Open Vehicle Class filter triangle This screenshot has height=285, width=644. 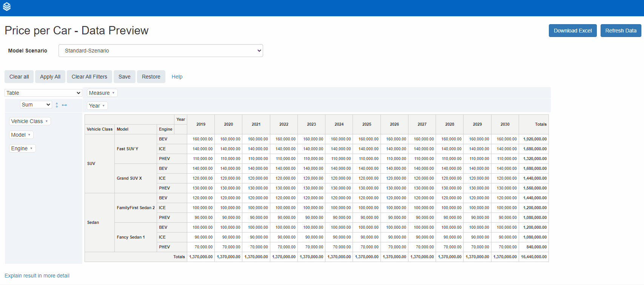click(46, 121)
